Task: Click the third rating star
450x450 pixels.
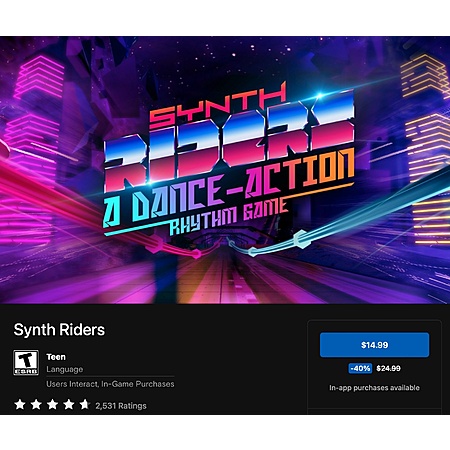Action: [x=52, y=405]
